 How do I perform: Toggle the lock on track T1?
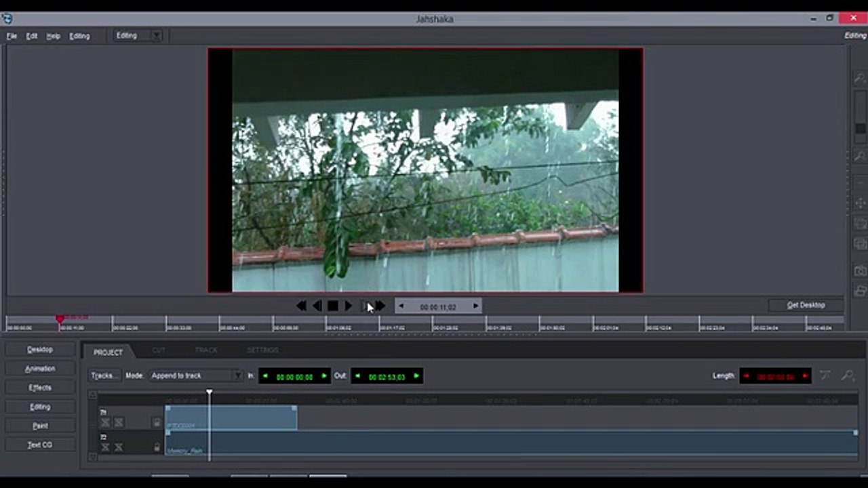[157, 422]
